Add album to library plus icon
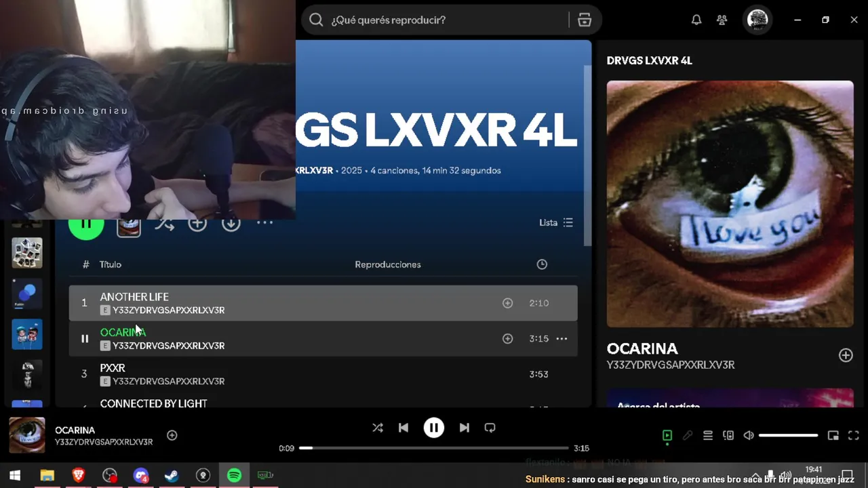The width and height of the screenshot is (868, 488). (197, 224)
